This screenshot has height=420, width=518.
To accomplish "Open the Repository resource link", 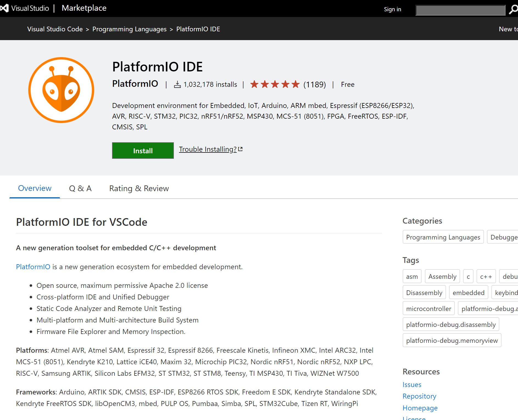I will click(419, 396).
